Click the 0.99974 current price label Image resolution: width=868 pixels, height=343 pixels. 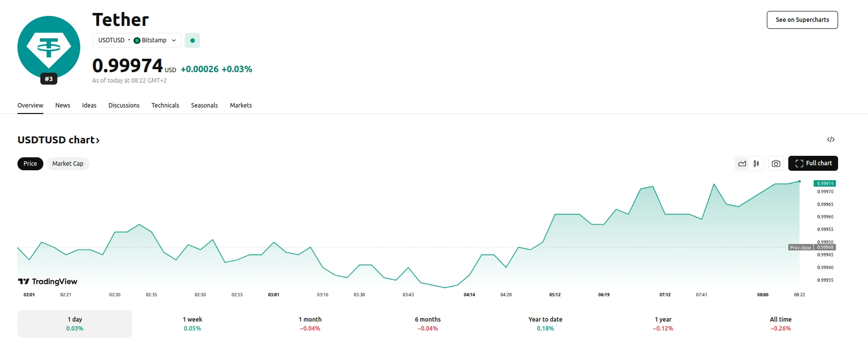click(128, 66)
